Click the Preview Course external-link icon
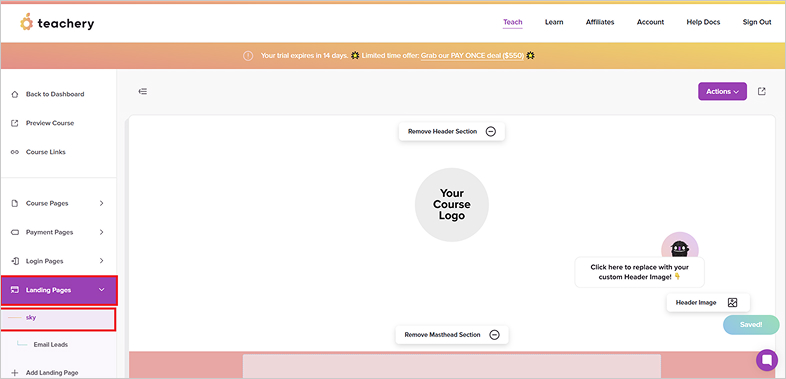The image size is (786, 379). point(15,123)
